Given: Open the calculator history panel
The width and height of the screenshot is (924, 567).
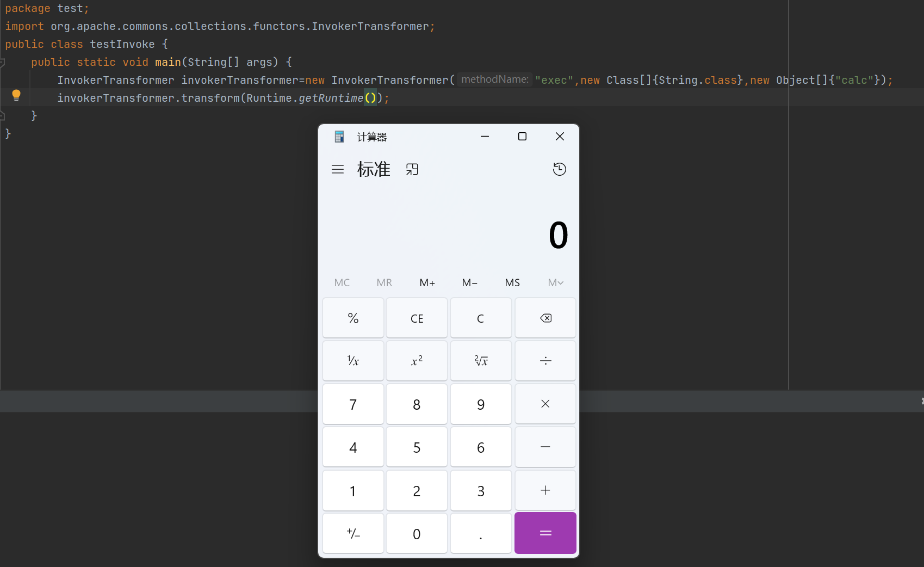Looking at the screenshot, I should click(559, 169).
